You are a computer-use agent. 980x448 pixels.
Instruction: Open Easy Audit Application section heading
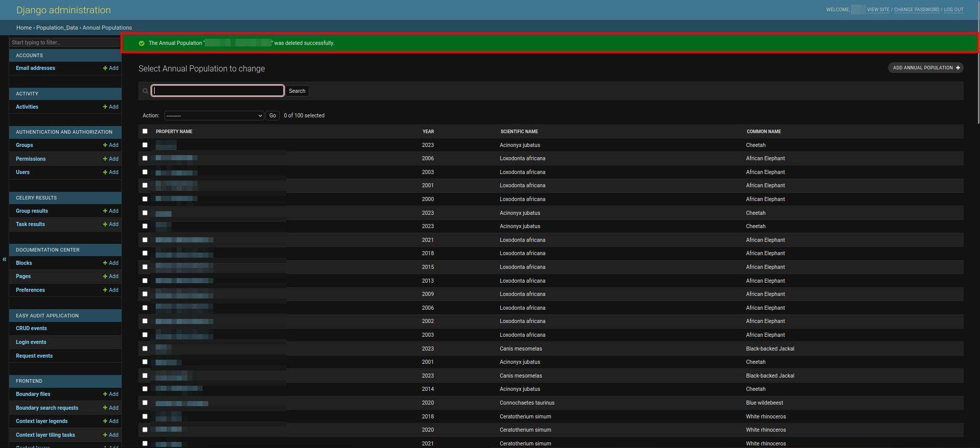(47, 316)
